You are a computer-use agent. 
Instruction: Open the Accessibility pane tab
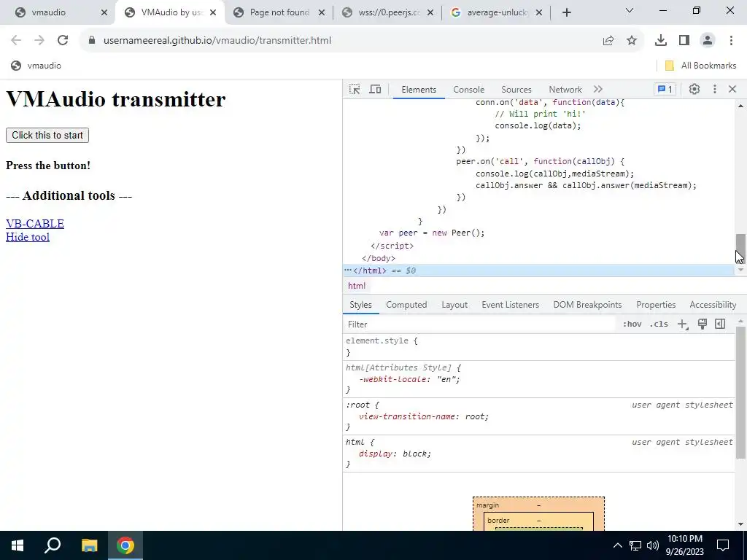click(x=713, y=305)
